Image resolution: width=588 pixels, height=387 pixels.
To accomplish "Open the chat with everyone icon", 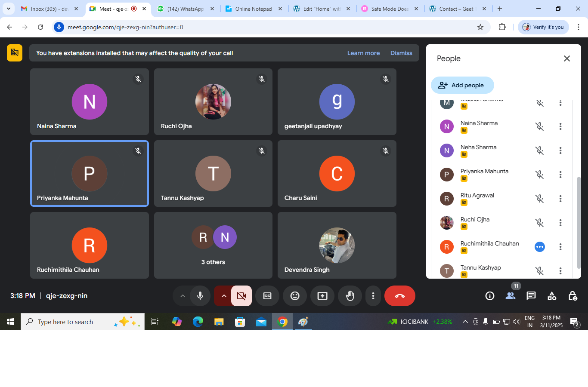I will pos(531,296).
